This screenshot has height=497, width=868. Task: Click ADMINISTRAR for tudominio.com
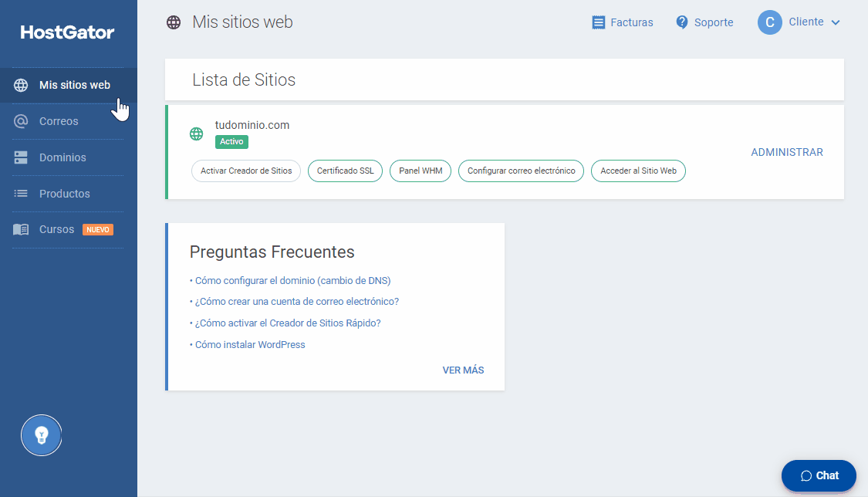[x=787, y=152]
